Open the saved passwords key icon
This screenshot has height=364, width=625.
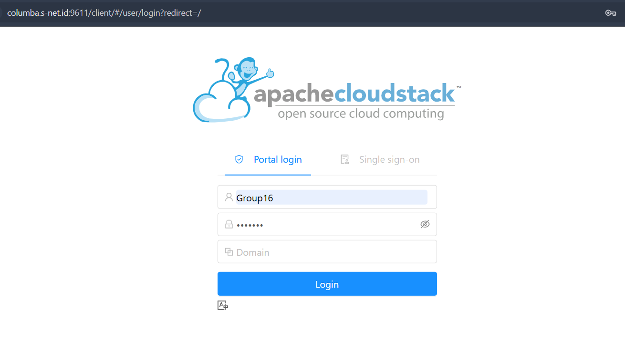point(611,13)
